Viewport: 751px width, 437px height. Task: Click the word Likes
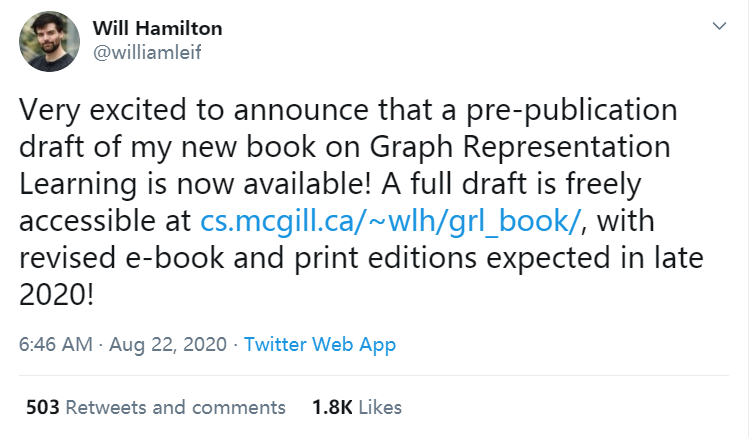(x=380, y=407)
